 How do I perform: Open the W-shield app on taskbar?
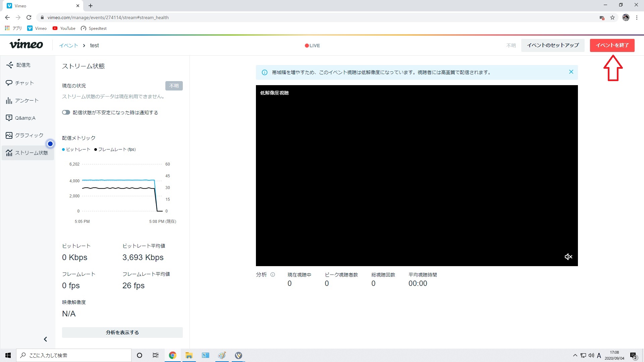click(238, 355)
